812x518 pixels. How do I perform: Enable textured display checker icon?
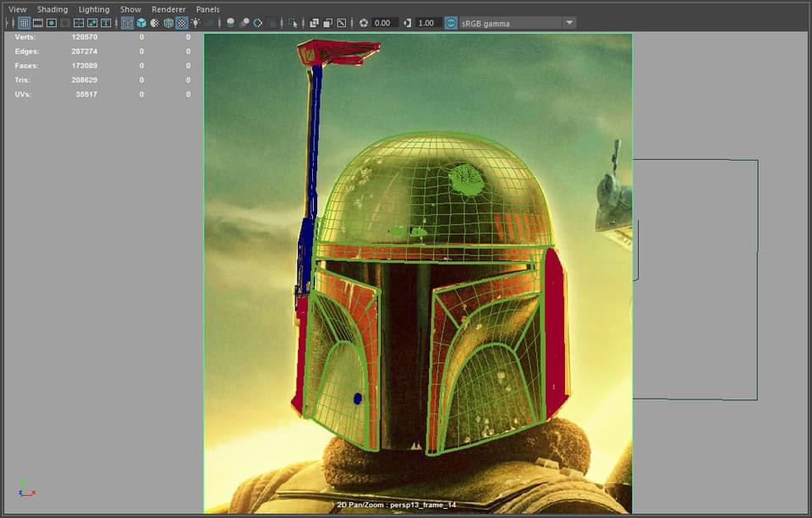(x=182, y=23)
